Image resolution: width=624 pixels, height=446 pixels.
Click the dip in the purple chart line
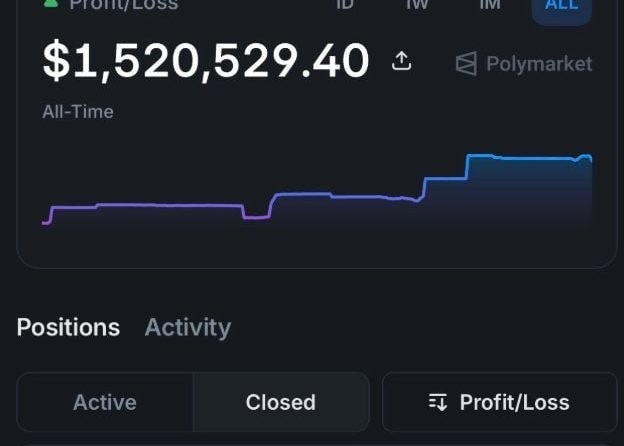click(x=256, y=216)
